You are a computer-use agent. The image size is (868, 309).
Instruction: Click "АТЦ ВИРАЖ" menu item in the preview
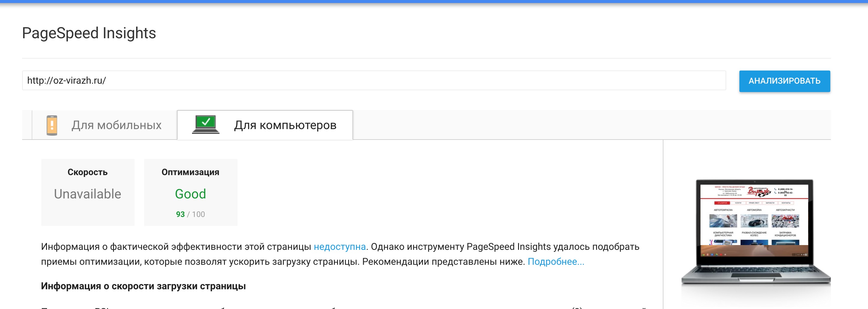pyautogui.click(x=722, y=203)
